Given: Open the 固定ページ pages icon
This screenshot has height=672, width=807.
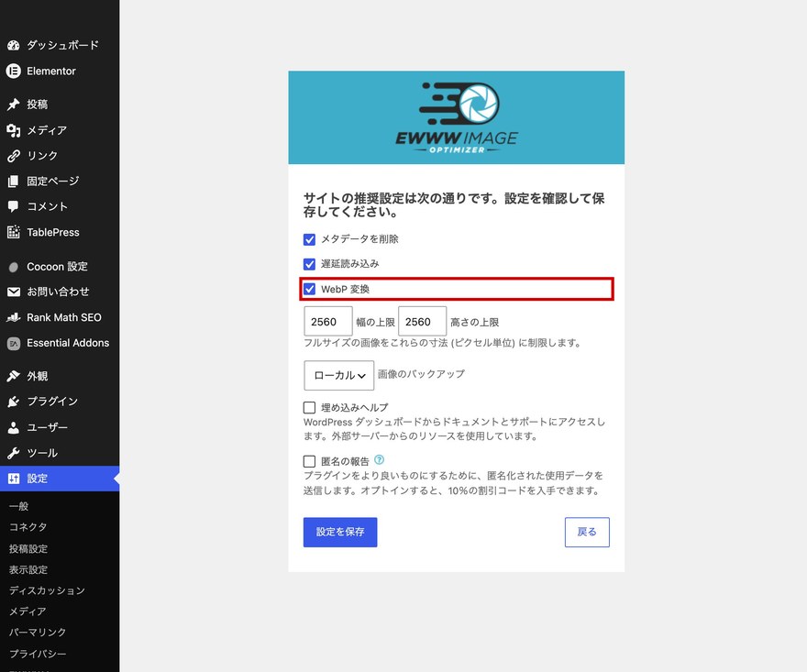Looking at the screenshot, I should point(14,182).
